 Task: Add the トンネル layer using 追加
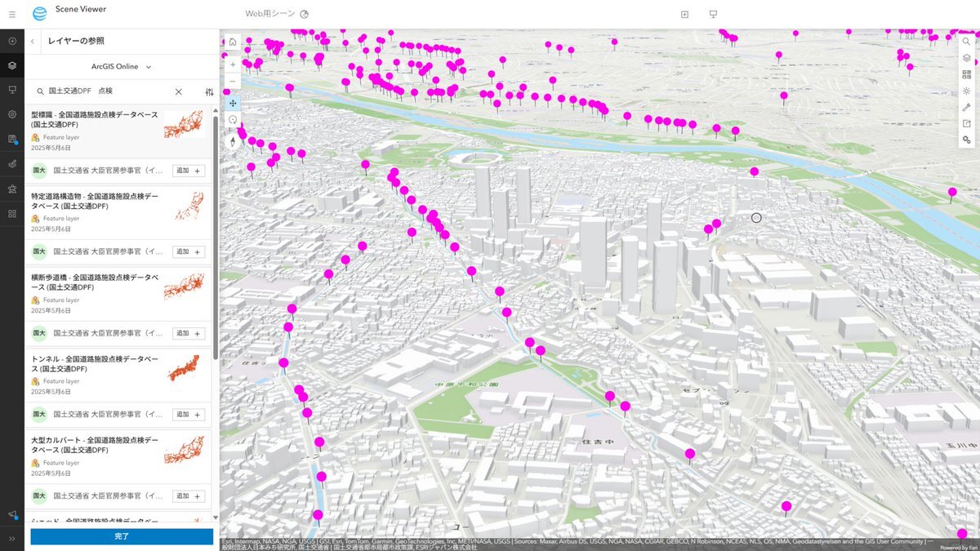189,415
